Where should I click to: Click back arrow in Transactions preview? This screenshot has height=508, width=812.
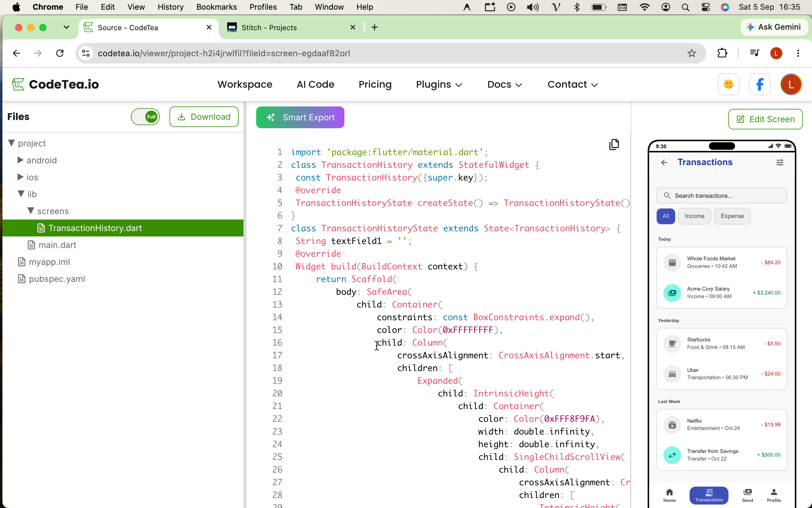(664, 163)
